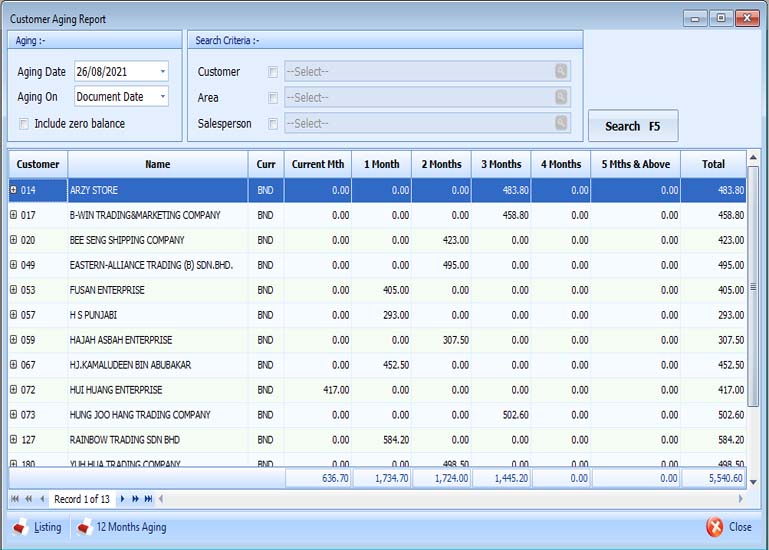The image size is (769, 550).
Task: Go to previous page navigation icon
Action: click(x=28, y=499)
